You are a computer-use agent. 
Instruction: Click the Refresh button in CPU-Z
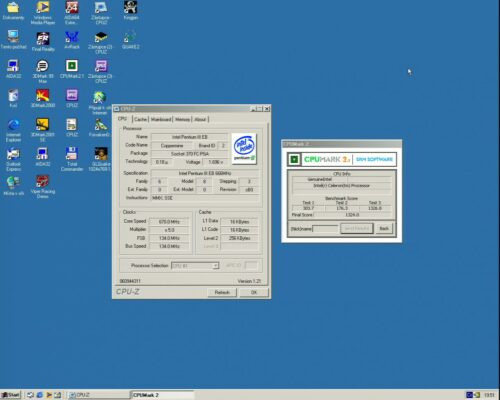click(222, 292)
